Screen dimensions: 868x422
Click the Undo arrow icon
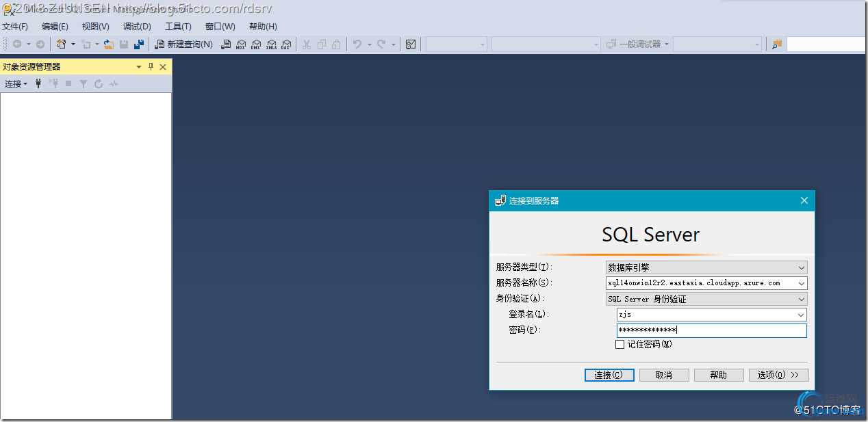[357, 44]
